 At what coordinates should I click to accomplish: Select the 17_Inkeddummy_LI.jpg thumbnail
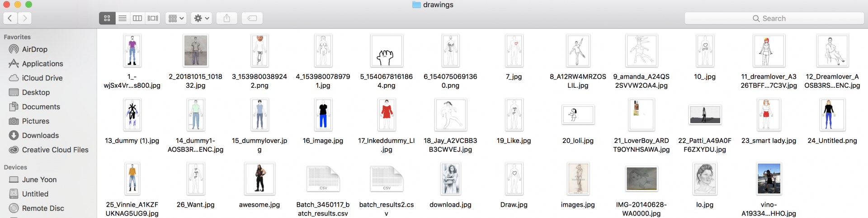pos(387,115)
